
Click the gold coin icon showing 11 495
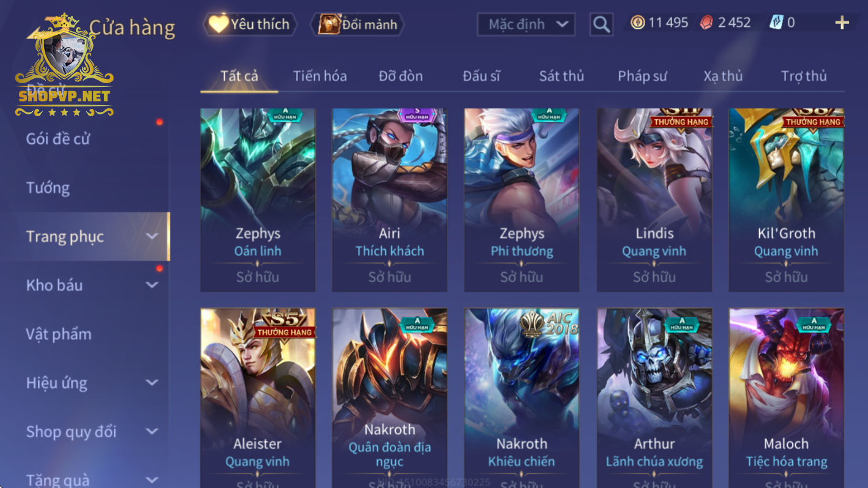point(638,23)
